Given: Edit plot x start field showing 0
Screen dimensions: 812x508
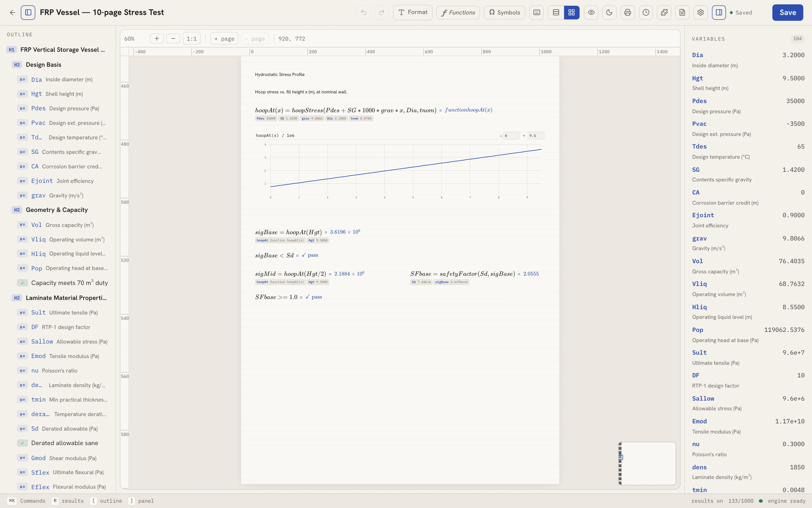Looking at the screenshot, I should click(511, 136).
